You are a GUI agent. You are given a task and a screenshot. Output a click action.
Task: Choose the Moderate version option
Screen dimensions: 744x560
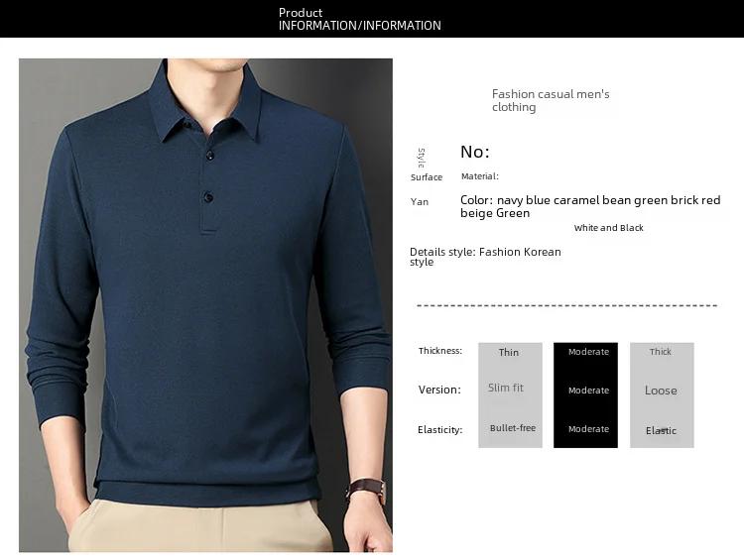[588, 391]
